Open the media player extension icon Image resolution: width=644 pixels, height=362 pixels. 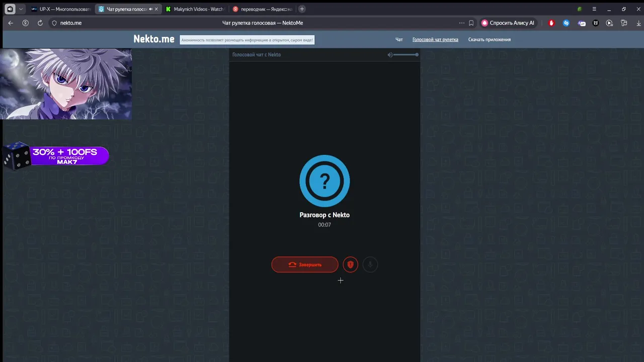click(609, 23)
